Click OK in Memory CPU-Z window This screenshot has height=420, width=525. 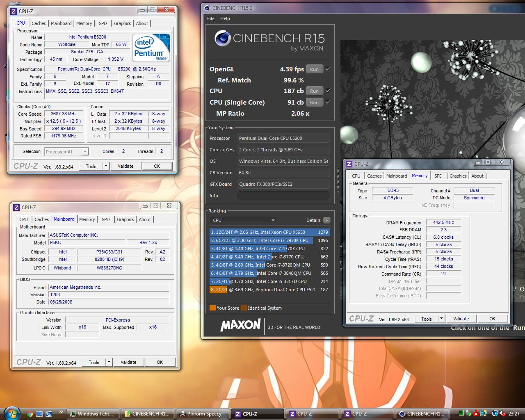(x=492, y=319)
